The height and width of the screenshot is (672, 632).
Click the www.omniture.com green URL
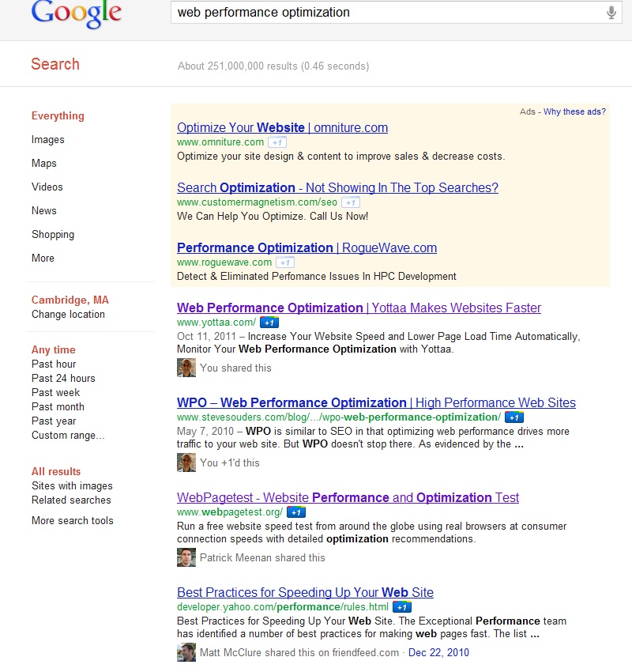tap(220, 142)
